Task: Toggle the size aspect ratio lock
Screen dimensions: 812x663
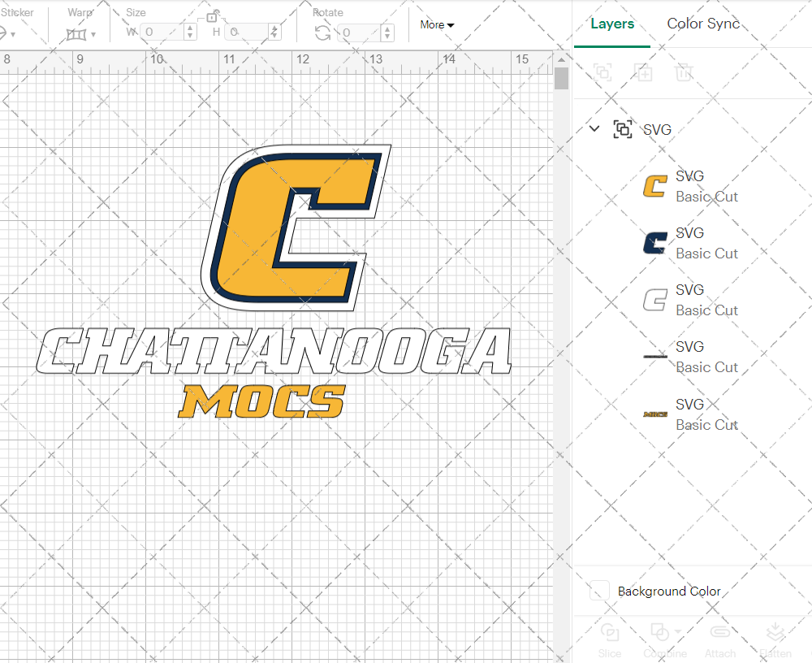Action: 213,15
